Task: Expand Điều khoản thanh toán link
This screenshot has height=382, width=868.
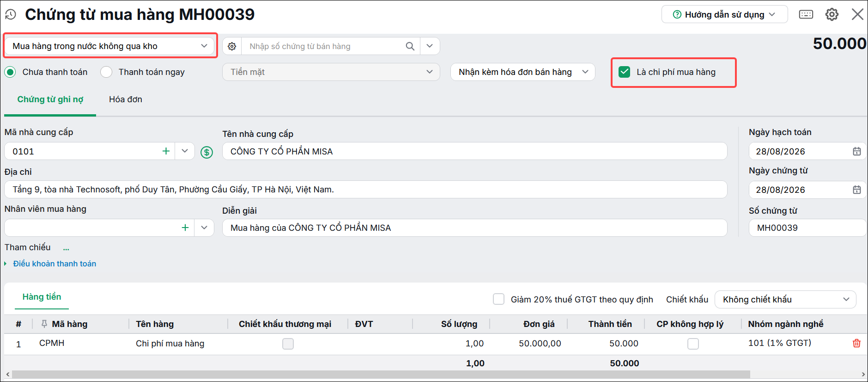Action: pos(55,264)
